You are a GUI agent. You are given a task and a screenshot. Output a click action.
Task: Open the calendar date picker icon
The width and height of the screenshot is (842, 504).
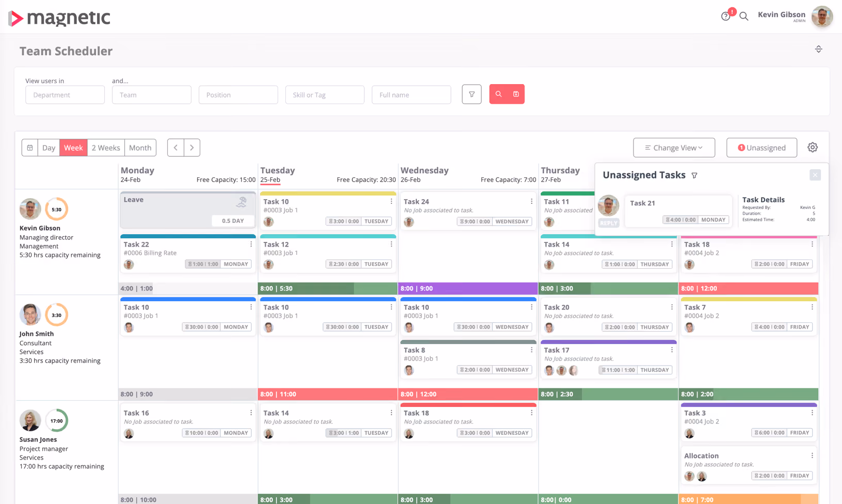point(30,148)
